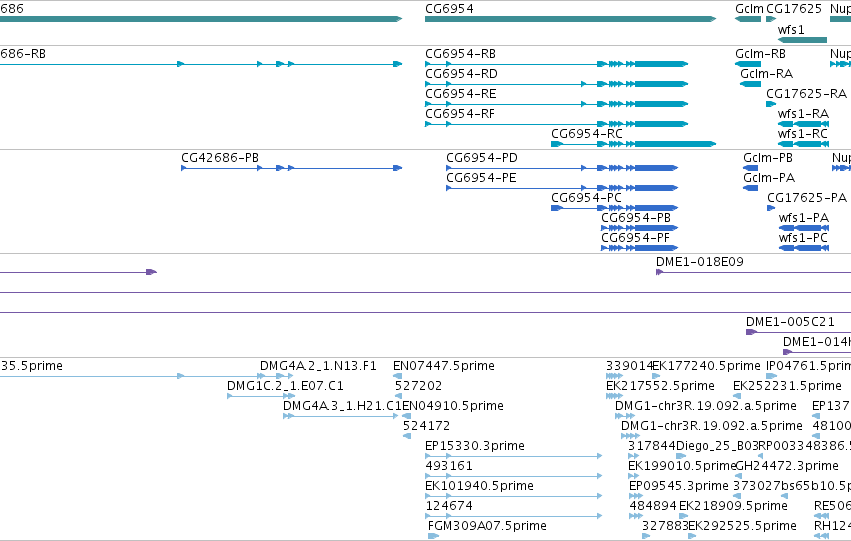Select the CG6954-PB protein label
Screen dimensions: 851x541
click(636, 218)
